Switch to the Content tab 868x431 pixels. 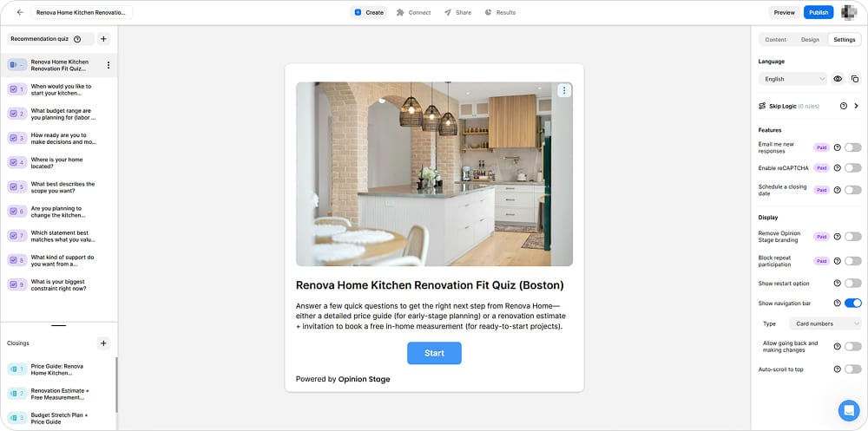pos(775,40)
